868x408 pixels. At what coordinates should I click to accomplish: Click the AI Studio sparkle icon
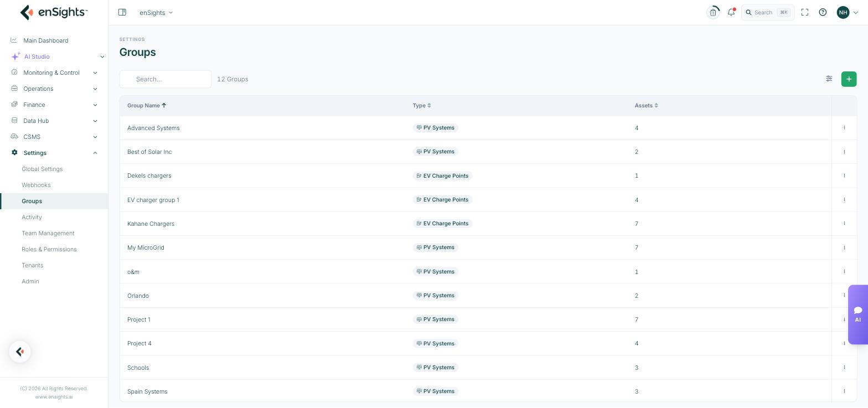(x=15, y=56)
